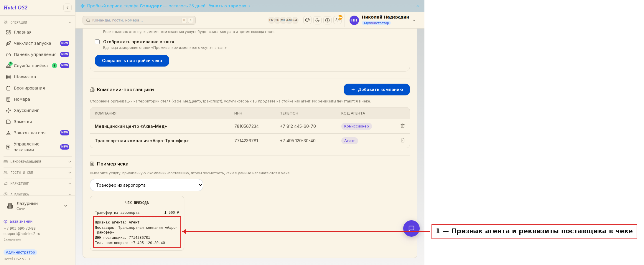Viewport: 644px width, 265px height.
Task: Click the НН user avatar
Action: [354, 20]
